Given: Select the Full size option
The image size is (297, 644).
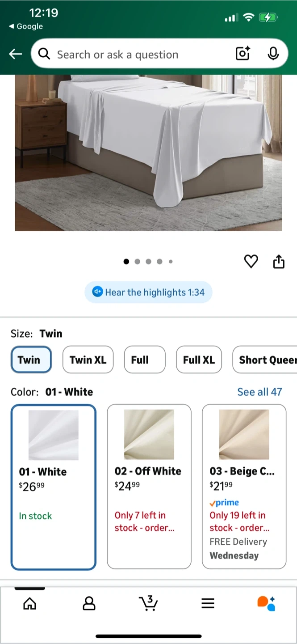Looking at the screenshot, I should pos(145,360).
